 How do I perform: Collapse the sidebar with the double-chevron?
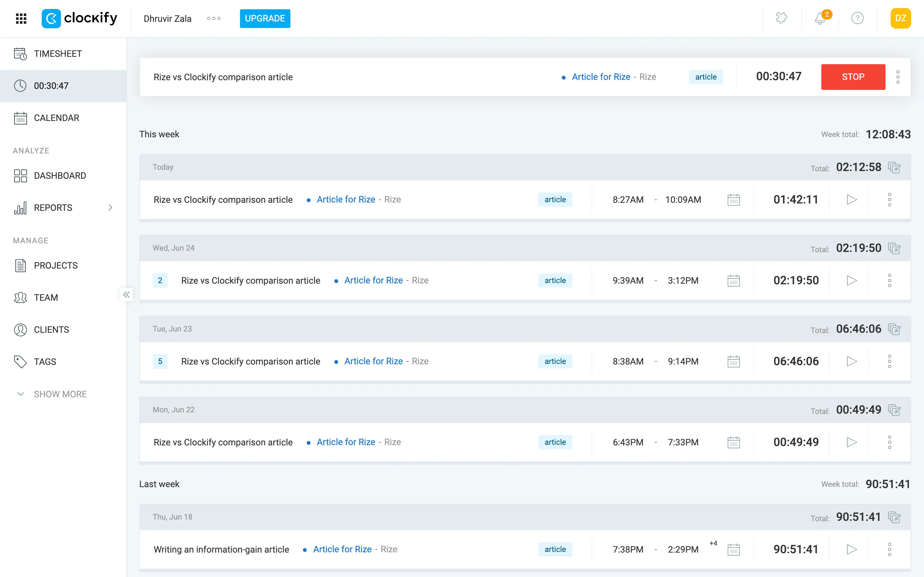pyautogui.click(x=126, y=295)
